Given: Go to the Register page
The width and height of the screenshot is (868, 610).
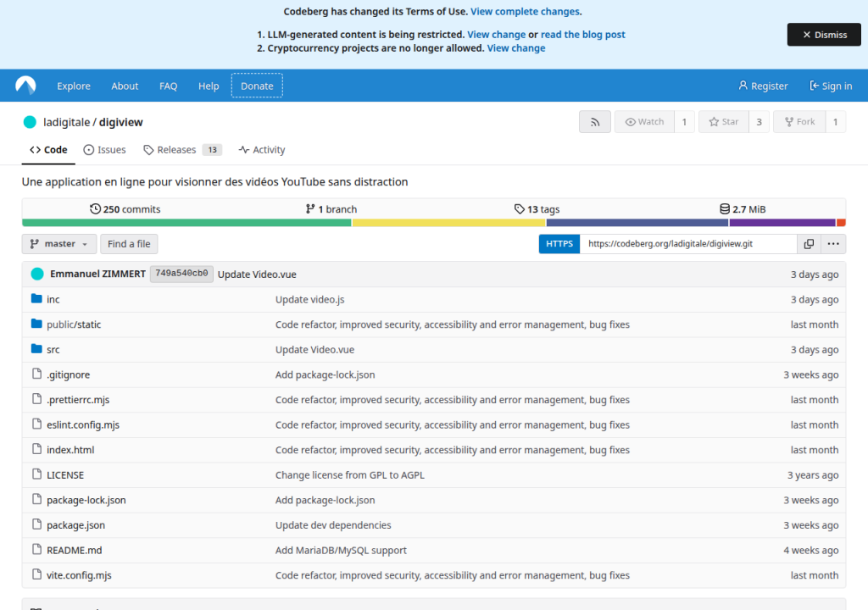Looking at the screenshot, I should [763, 86].
